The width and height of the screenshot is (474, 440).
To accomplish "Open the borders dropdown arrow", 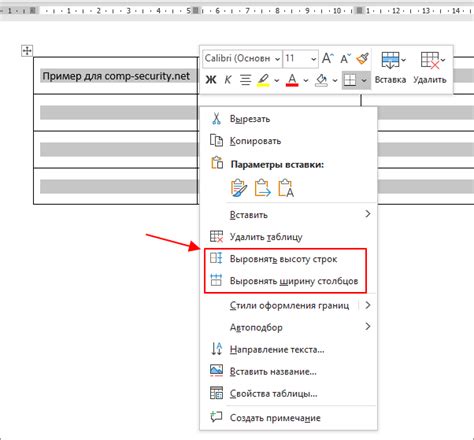I will click(x=364, y=80).
